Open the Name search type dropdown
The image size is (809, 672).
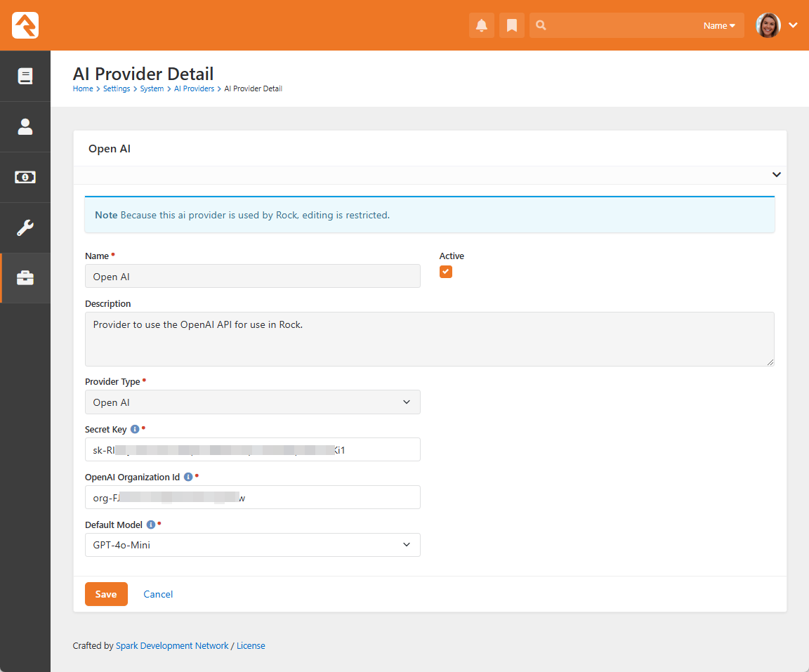coord(719,25)
